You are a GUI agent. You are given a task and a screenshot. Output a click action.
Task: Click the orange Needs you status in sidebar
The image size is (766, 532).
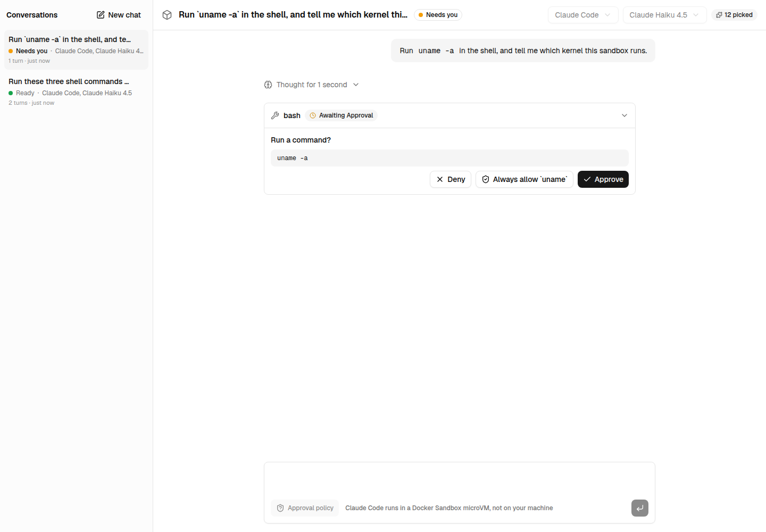coord(28,51)
